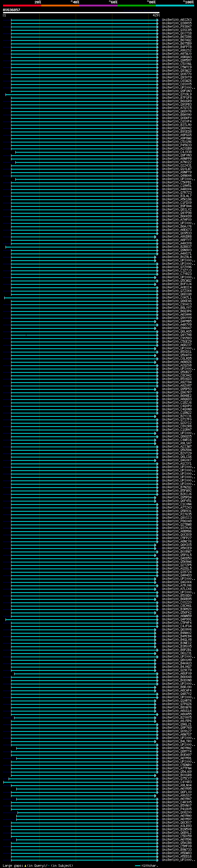Select hit label UniRef100_A7QTC5
The height and width of the screenshot is (868, 197).
pos(177,108)
